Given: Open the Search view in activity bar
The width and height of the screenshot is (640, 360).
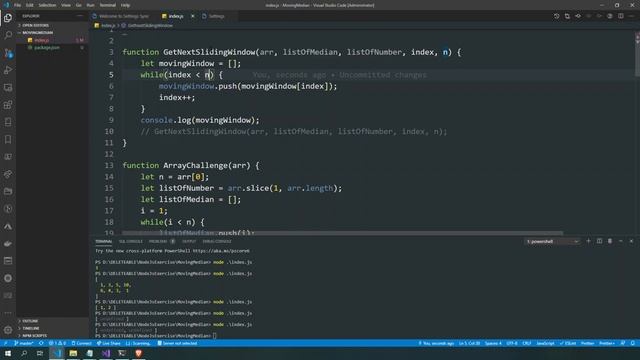Looking at the screenshot, I should [x=8, y=35].
